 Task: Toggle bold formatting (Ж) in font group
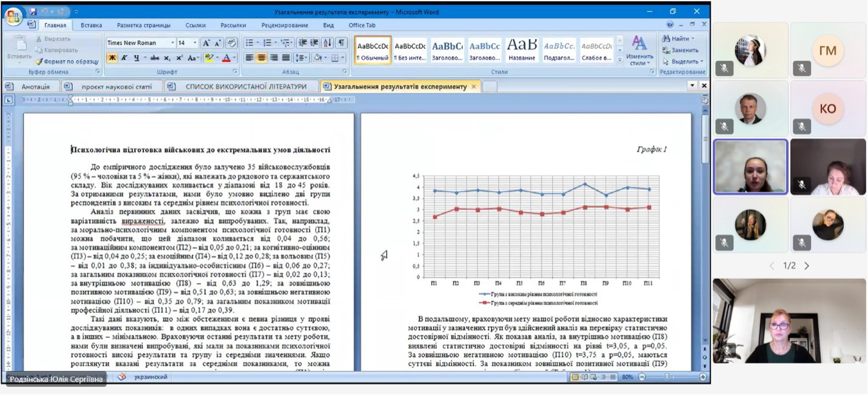click(x=112, y=58)
